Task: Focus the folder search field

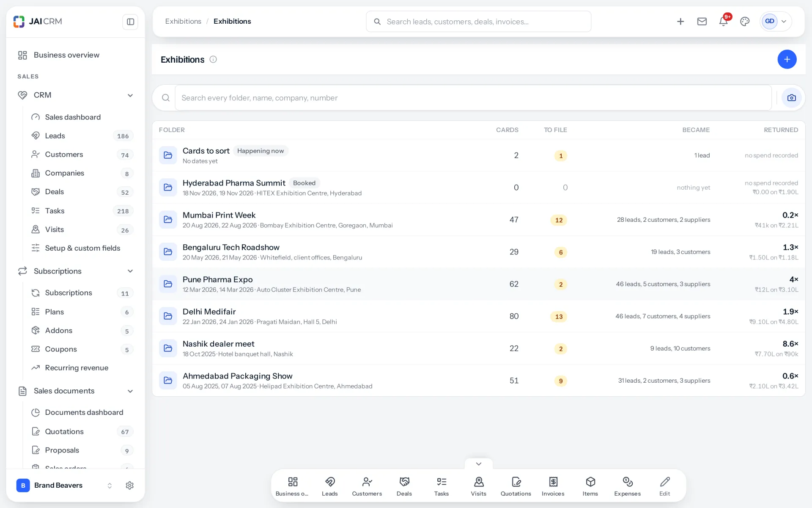Action: click(x=473, y=98)
